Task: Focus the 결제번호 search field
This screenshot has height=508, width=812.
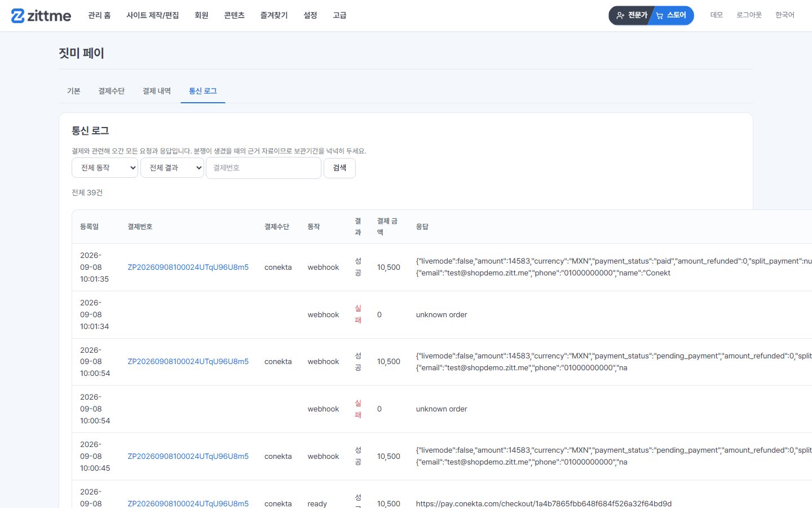Action: (263, 168)
